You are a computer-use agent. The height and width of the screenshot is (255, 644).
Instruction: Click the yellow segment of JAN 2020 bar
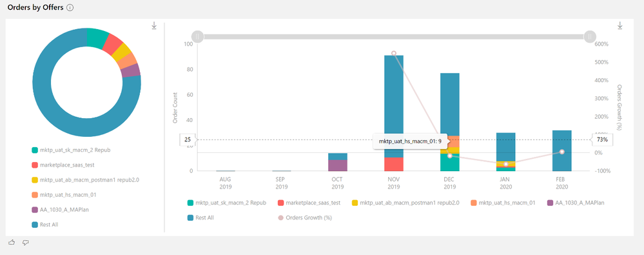click(x=506, y=164)
